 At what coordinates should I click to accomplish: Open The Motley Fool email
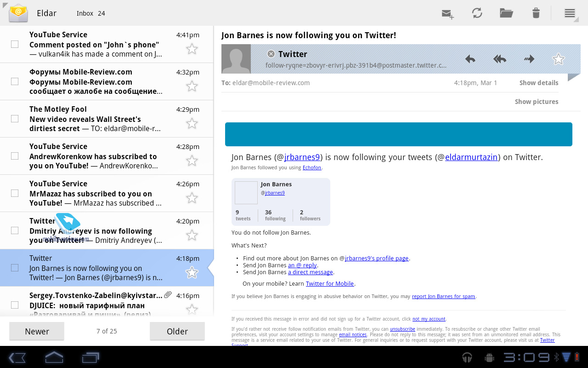(107, 119)
